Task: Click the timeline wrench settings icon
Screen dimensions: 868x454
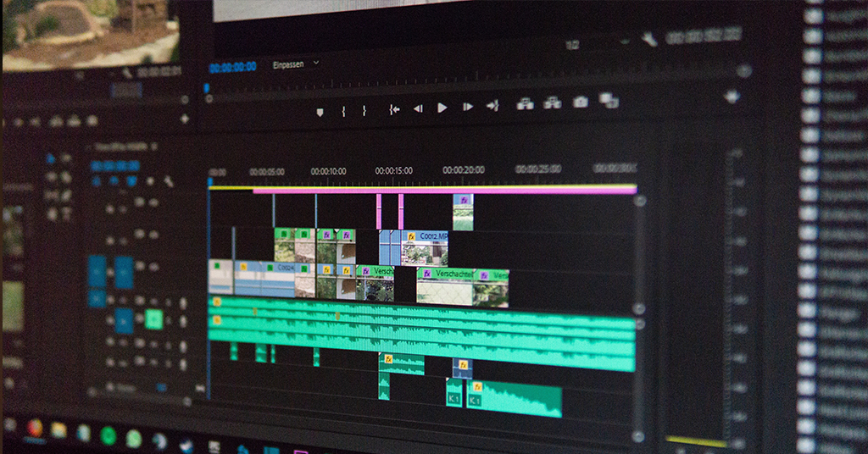Action: [x=169, y=181]
